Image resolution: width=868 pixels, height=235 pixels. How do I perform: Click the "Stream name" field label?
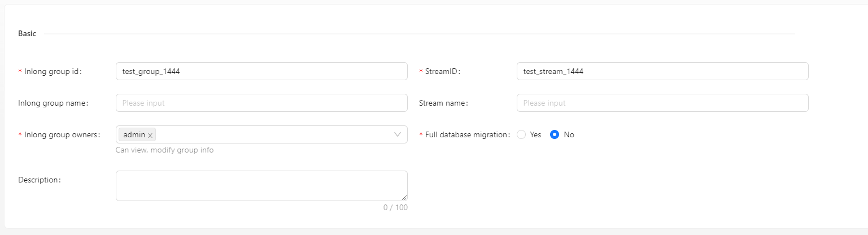[443, 103]
